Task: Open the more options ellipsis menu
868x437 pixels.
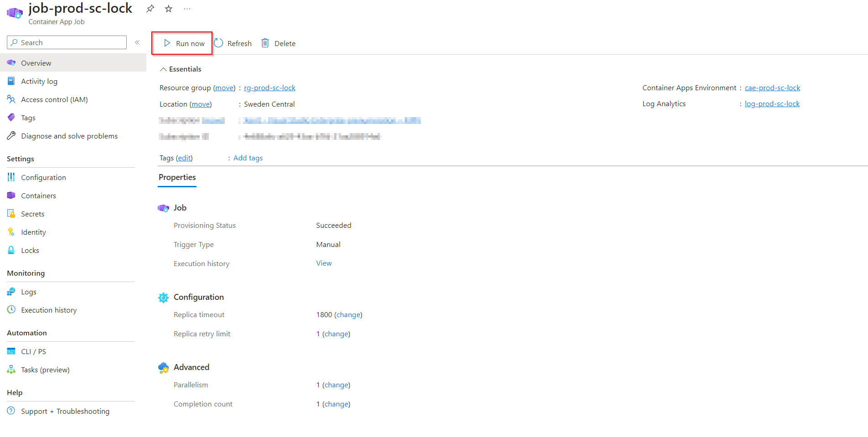Action: (187, 9)
